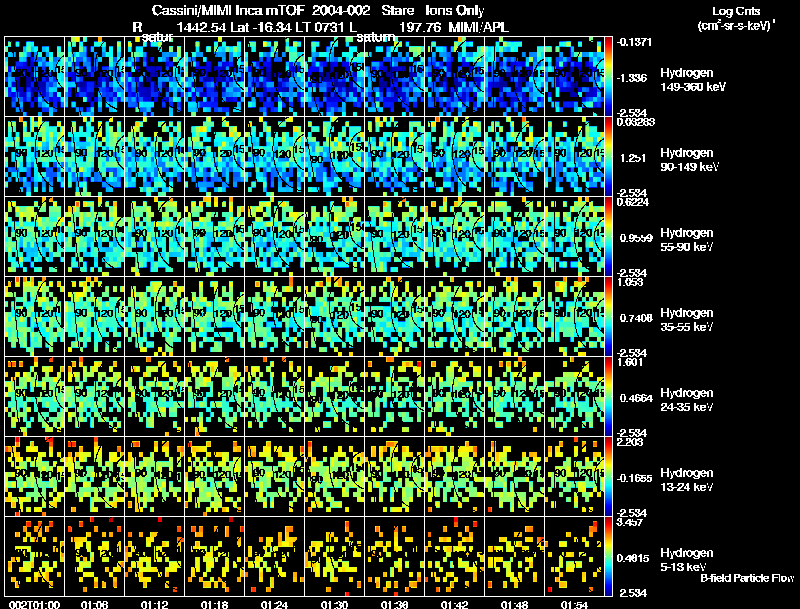This screenshot has width=800, height=609.
Task: Select the 35-55 keV image at 01:18
Action: 215,316
